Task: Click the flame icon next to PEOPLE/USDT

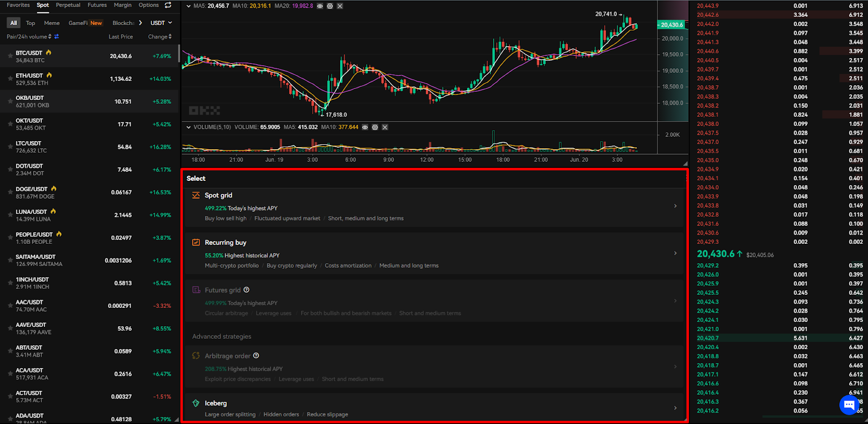Action: [59, 234]
